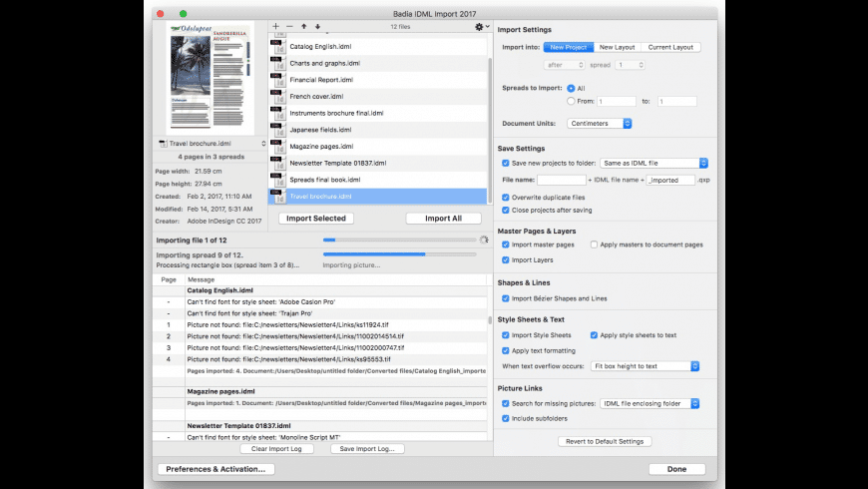Select the From spreads range radio button

tap(571, 102)
